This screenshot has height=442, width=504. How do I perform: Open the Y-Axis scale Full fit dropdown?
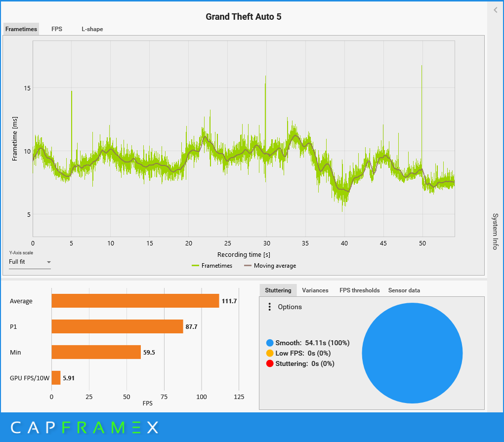click(x=30, y=262)
